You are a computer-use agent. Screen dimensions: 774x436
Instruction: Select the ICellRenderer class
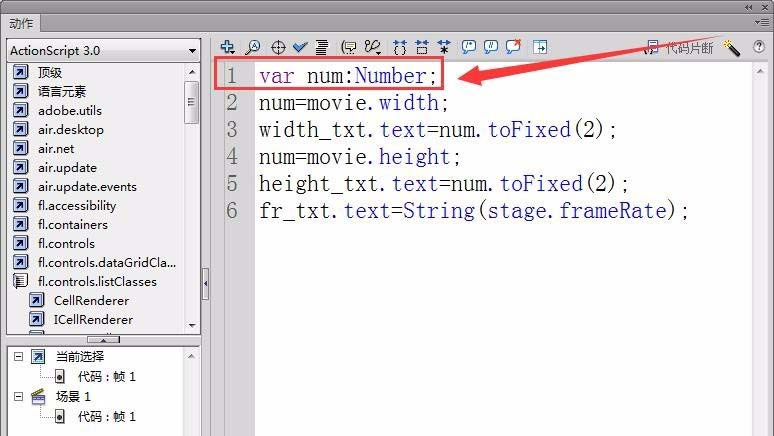[93, 319]
